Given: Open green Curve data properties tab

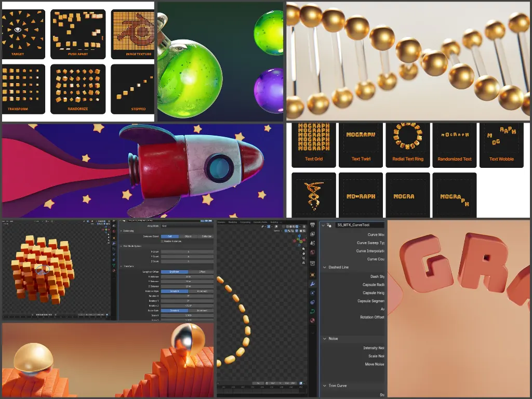Looking at the screenshot, I should [x=312, y=311].
